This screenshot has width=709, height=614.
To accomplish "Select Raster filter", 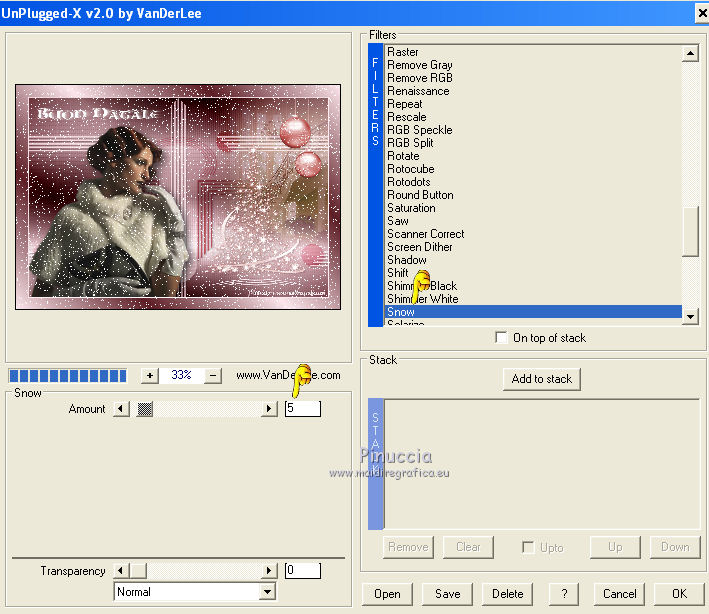I will (533, 52).
